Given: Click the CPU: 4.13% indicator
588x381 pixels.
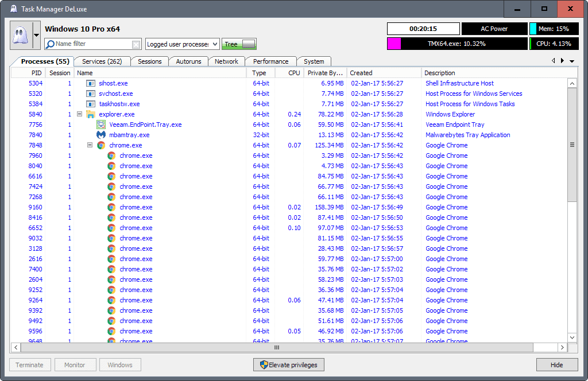Looking at the screenshot, I should click(554, 44).
